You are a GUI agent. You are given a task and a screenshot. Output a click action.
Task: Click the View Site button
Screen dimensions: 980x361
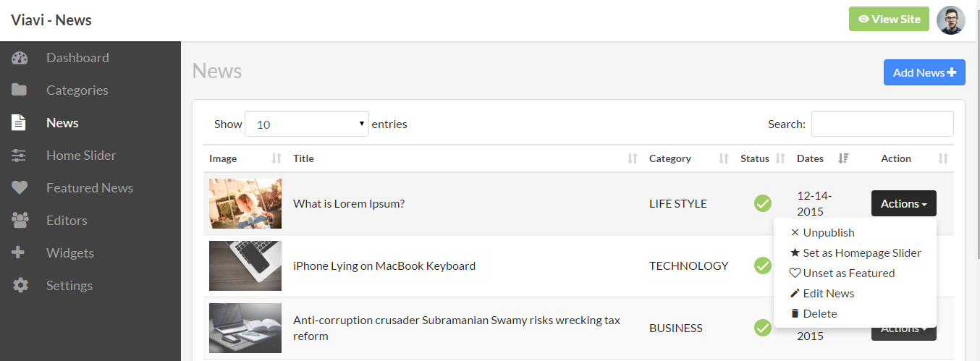(x=889, y=20)
